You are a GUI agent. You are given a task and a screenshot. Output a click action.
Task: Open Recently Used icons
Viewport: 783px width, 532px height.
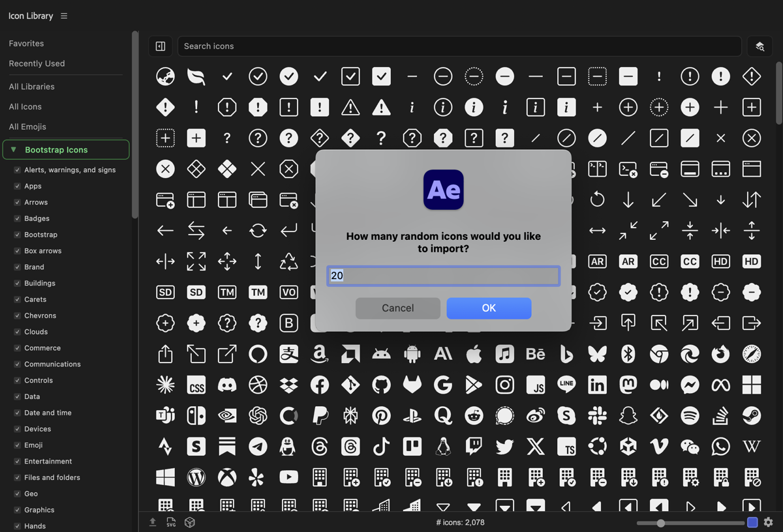(x=37, y=63)
